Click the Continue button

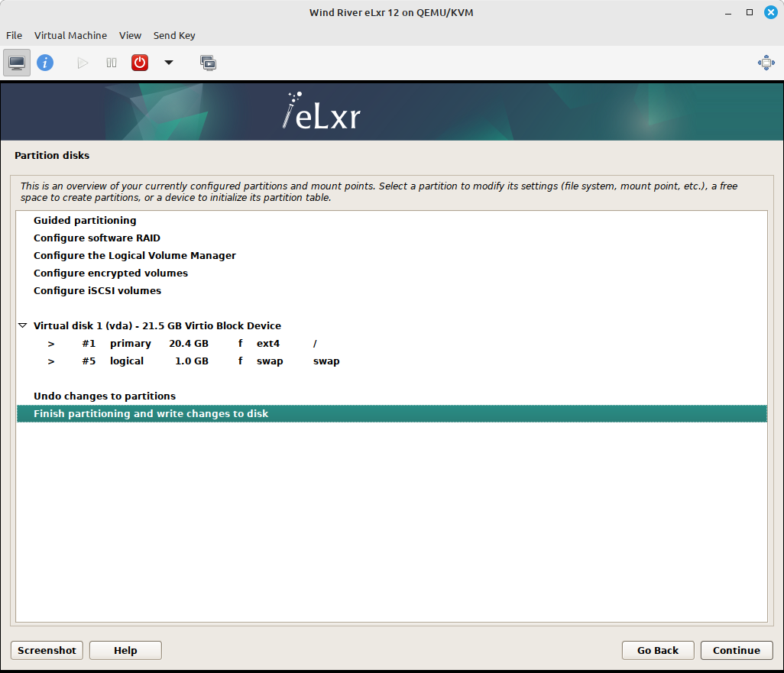click(x=736, y=650)
